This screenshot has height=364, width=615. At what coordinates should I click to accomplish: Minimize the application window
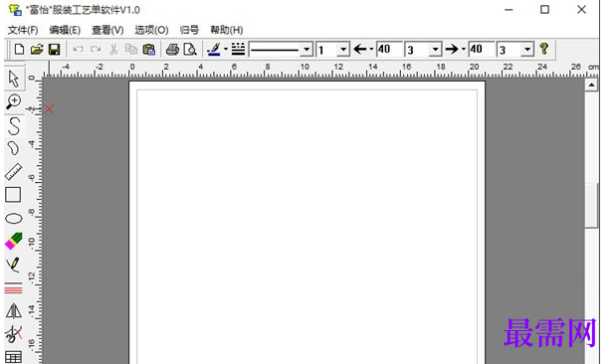[x=509, y=9]
